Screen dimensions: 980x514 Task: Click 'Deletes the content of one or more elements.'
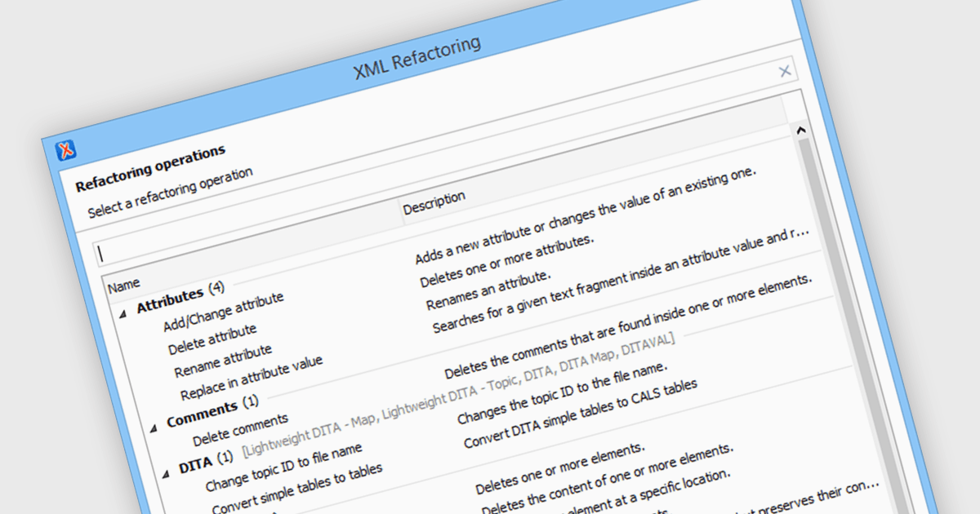608,481
